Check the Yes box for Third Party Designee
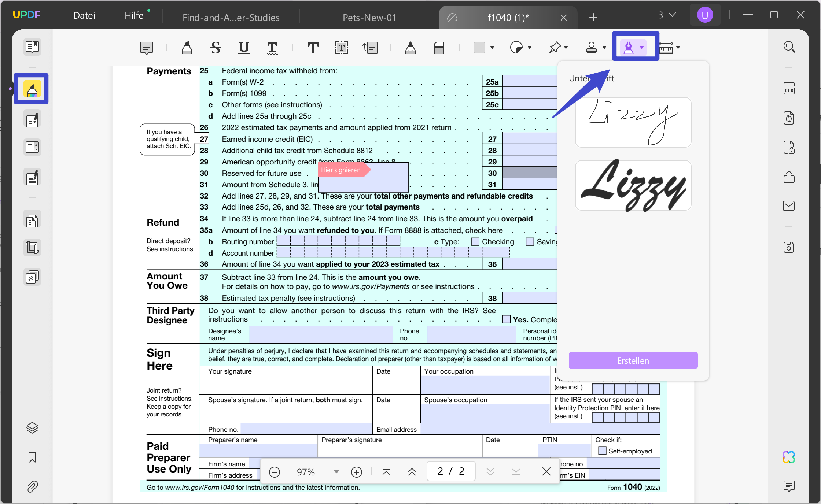 (x=506, y=319)
